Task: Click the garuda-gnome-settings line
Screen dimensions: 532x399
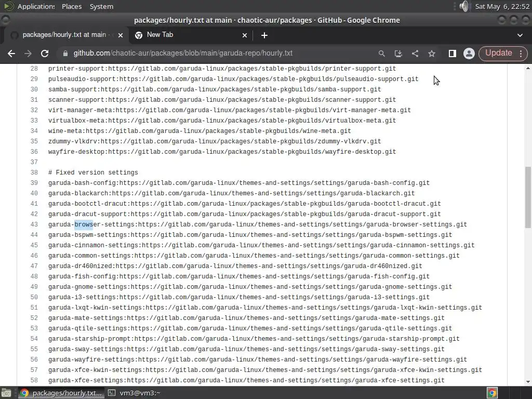Action: [250, 287]
